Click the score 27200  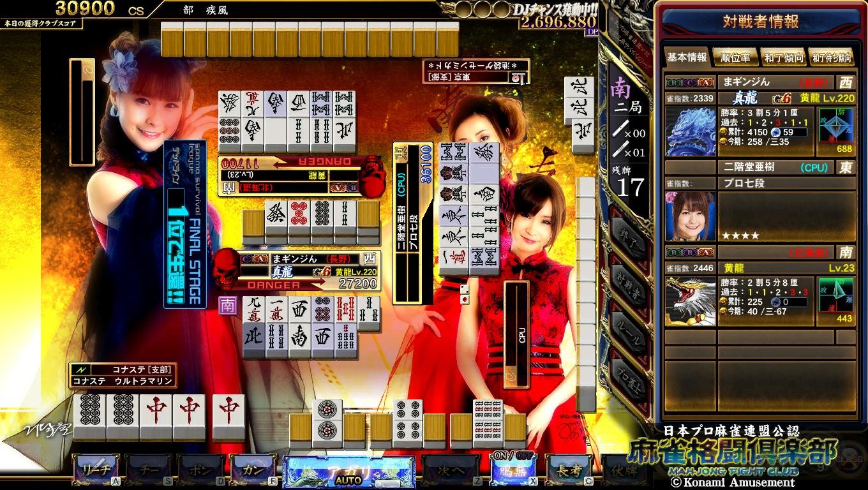pyautogui.click(x=357, y=283)
